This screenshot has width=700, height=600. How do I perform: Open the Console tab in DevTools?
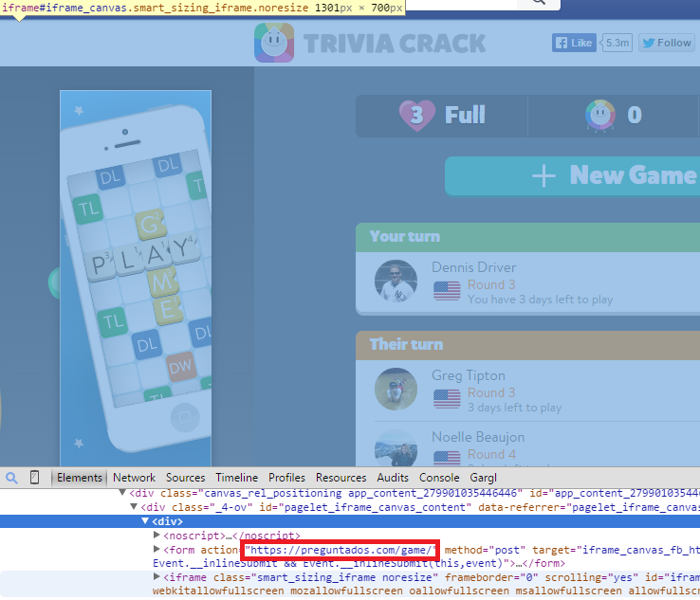(439, 478)
